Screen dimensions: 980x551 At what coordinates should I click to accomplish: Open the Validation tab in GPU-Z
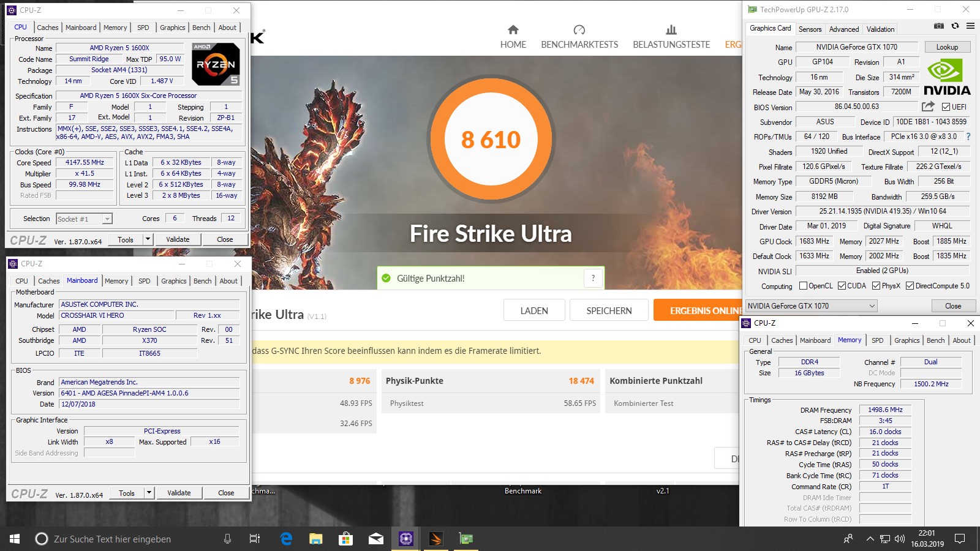click(x=880, y=29)
